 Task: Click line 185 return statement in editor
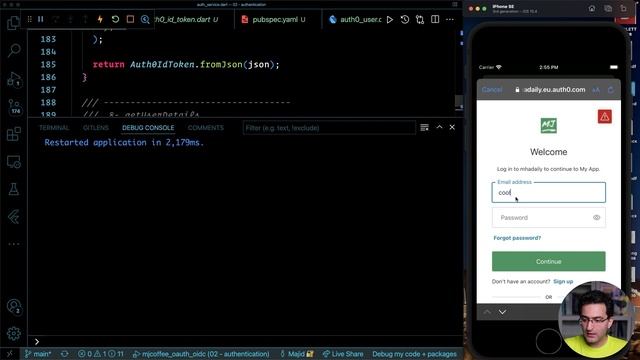(x=186, y=64)
